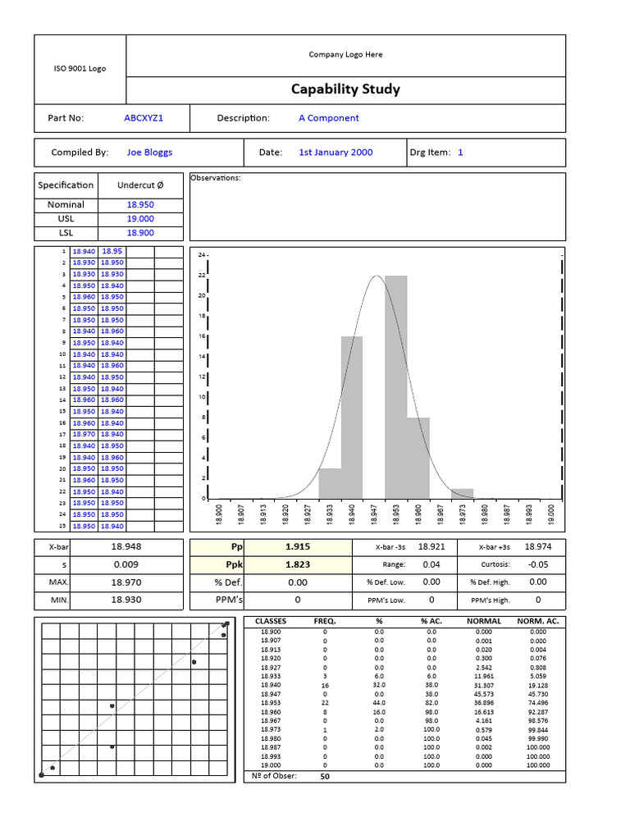Image resolution: width=630 pixels, height=840 pixels.
Task: Click the MAX. value 18.970
Action: (x=126, y=582)
